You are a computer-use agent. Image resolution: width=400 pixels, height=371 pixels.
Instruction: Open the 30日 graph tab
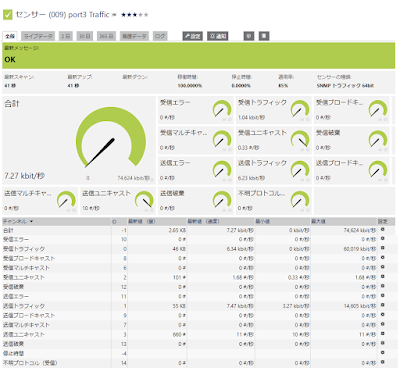click(85, 36)
